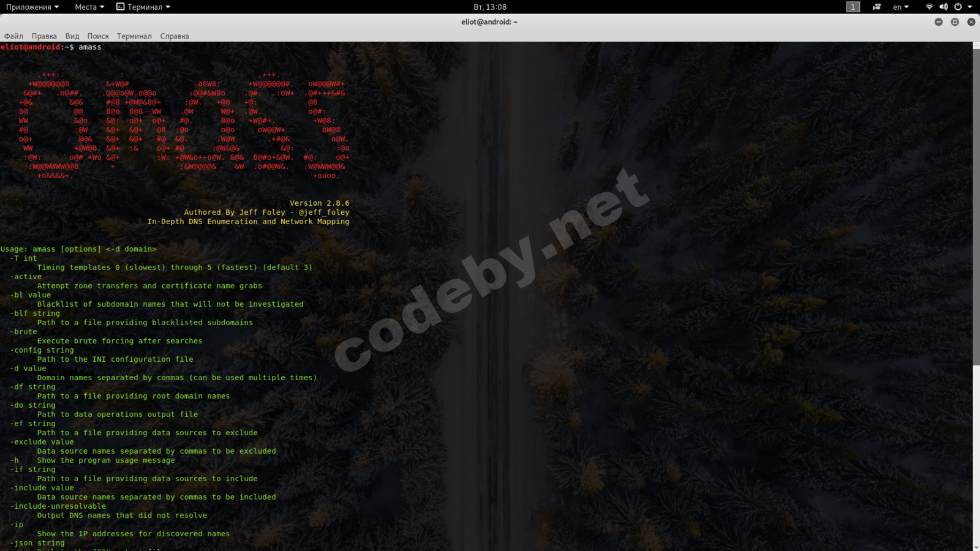980x551 pixels.
Task: Click the -exclude value option line
Action: 42,442
